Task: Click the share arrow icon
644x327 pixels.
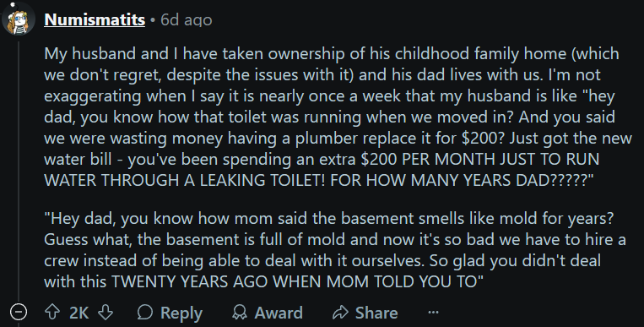Action: [340, 312]
